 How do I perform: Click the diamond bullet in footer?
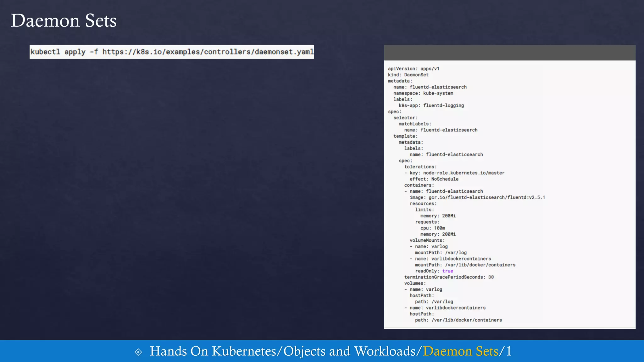pyautogui.click(x=138, y=352)
